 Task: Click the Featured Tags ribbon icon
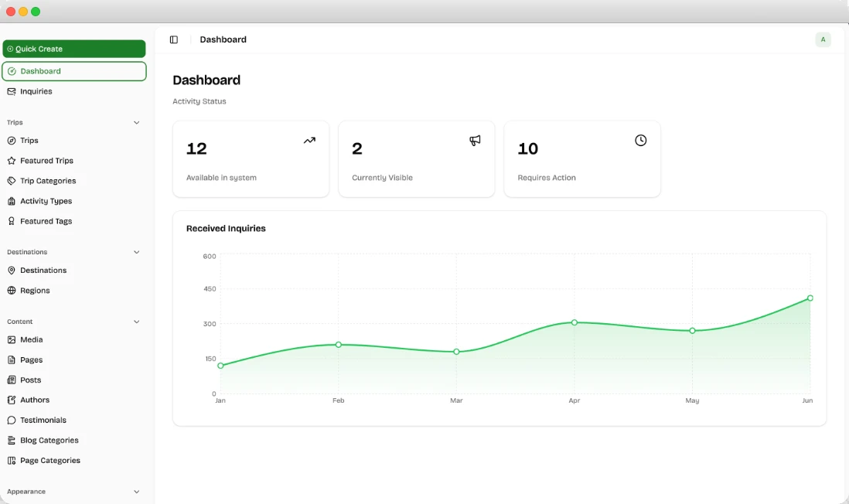[12, 221]
